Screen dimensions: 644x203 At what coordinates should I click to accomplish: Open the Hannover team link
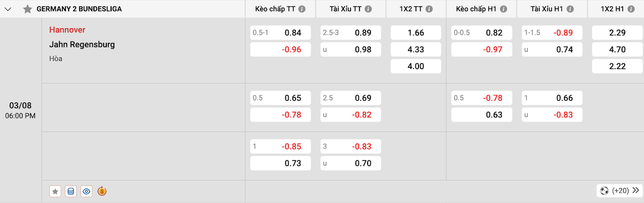tap(67, 30)
